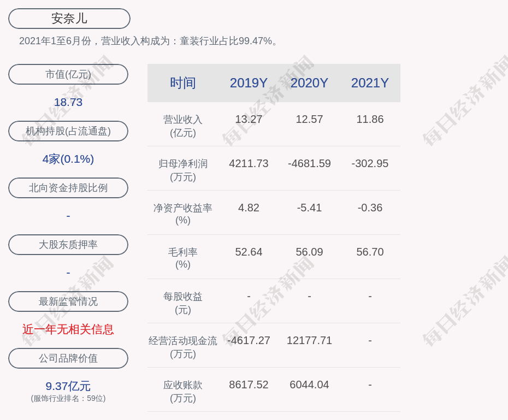
Task: Click the 2019Y dash in the 每股收益 row
Action: coord(249,297)
